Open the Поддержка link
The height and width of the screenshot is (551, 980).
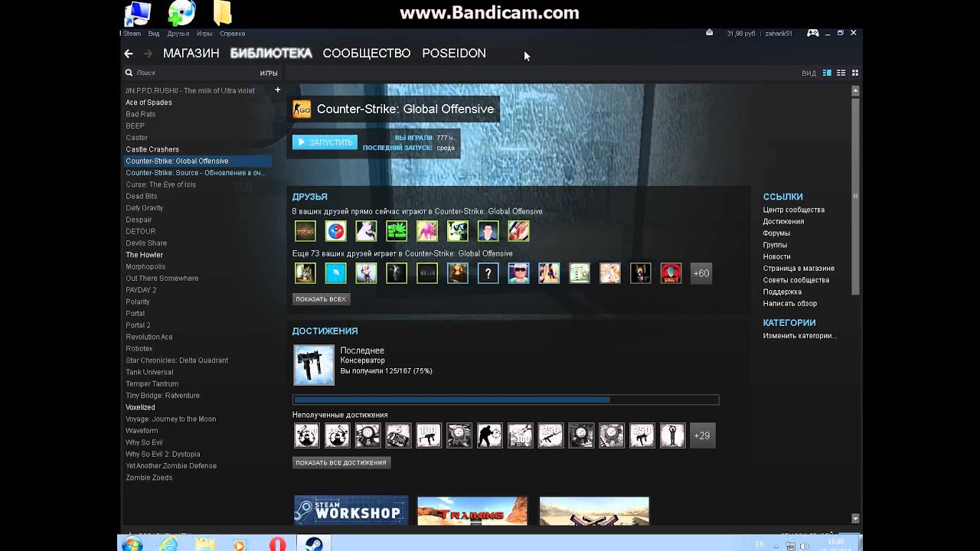(x=782, y=292)
